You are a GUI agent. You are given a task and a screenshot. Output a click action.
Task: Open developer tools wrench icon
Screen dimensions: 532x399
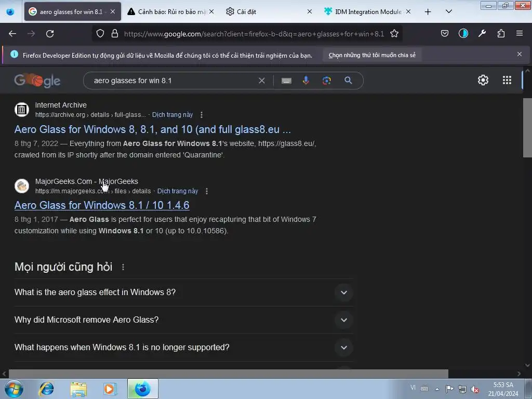click(482, 33)
